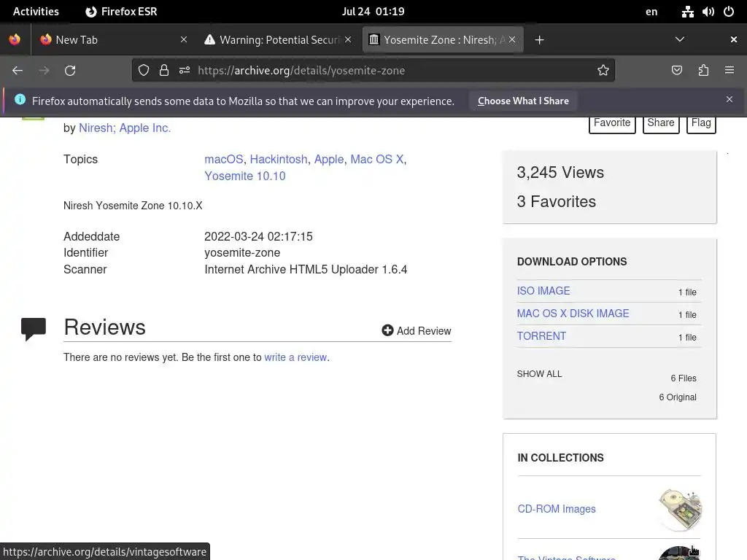Open the tracking protection shield icon

[x=144, y=71]
